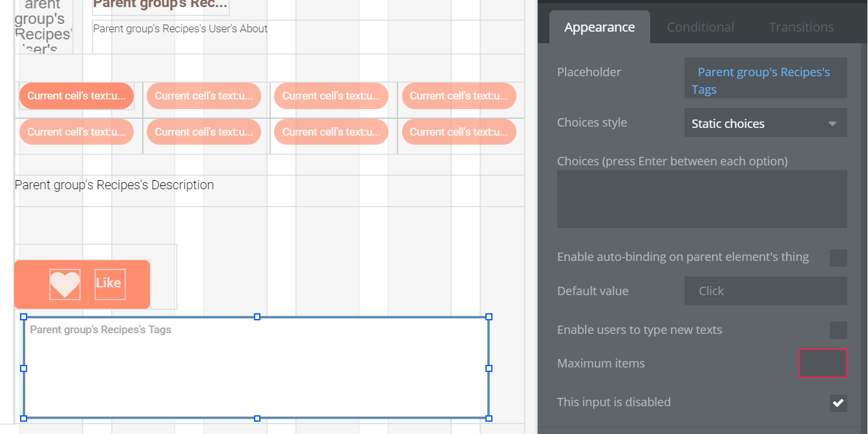The width and height of the screenshot is (868, 434).
Task: Open the Transitions tab
Action: 801,27
